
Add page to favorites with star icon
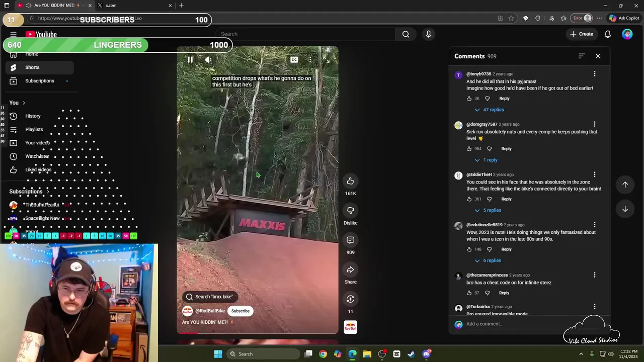pyautogui.click(x=512, y=18)
